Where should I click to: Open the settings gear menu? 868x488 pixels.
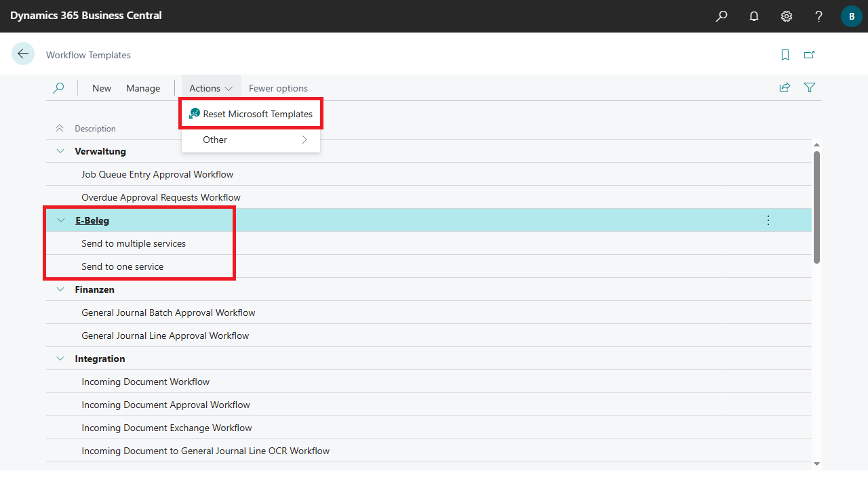coord(787,16)
